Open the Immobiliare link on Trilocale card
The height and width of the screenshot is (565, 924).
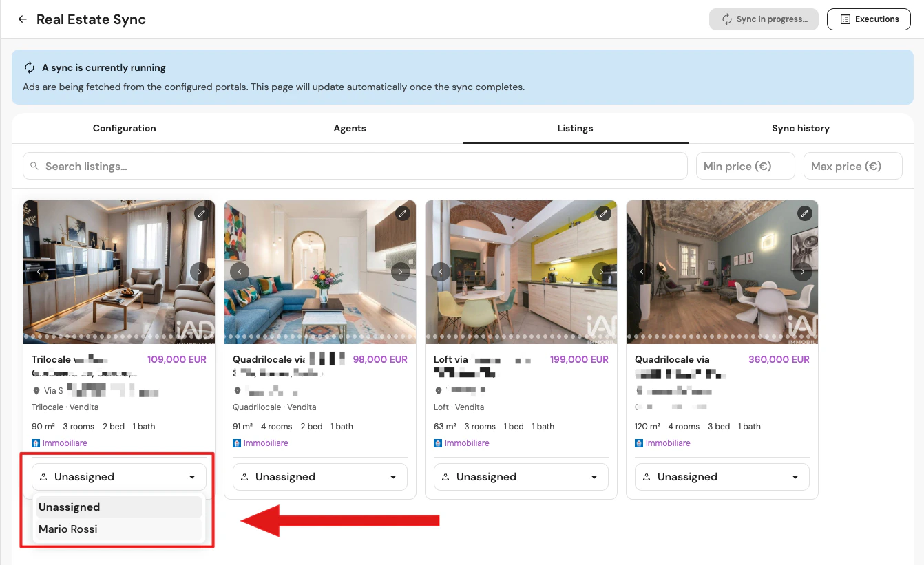[x=60, y=443]
